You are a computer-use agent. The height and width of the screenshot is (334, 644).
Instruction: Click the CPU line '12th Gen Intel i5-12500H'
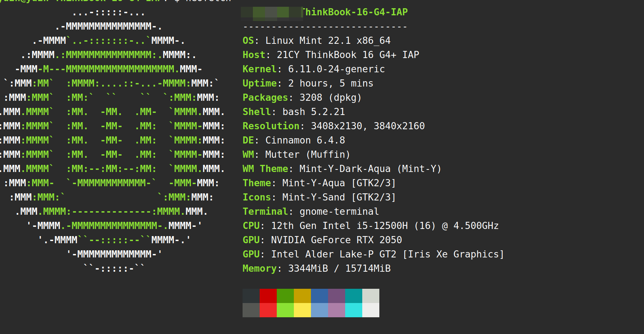339,226
